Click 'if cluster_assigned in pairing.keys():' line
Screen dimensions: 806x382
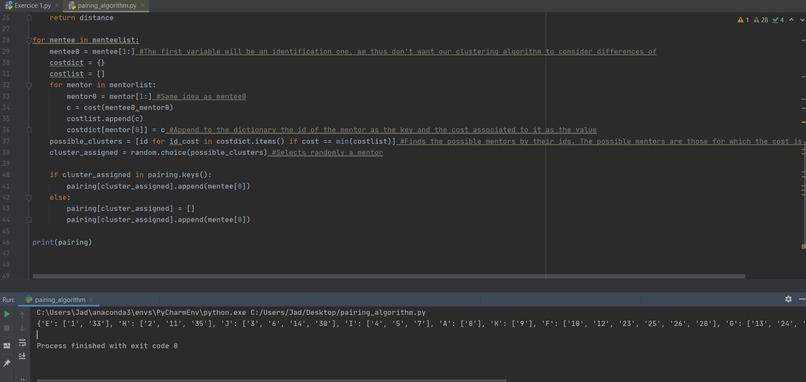coord(131,175)
